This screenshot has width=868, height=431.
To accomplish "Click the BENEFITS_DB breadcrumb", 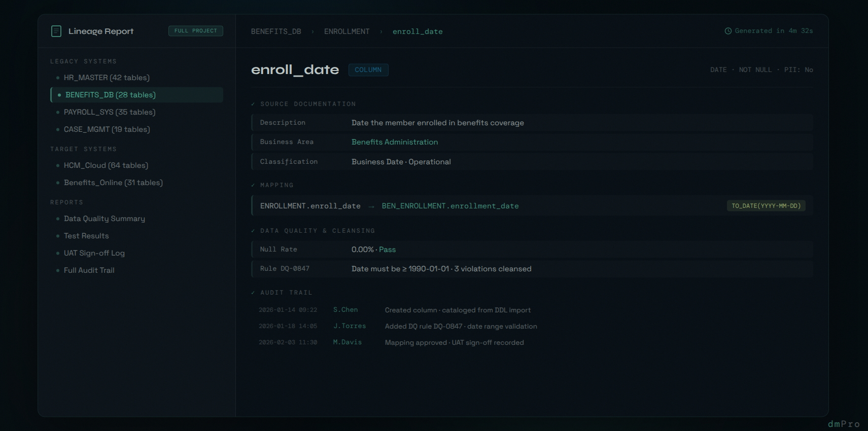I will pos(276,31).
